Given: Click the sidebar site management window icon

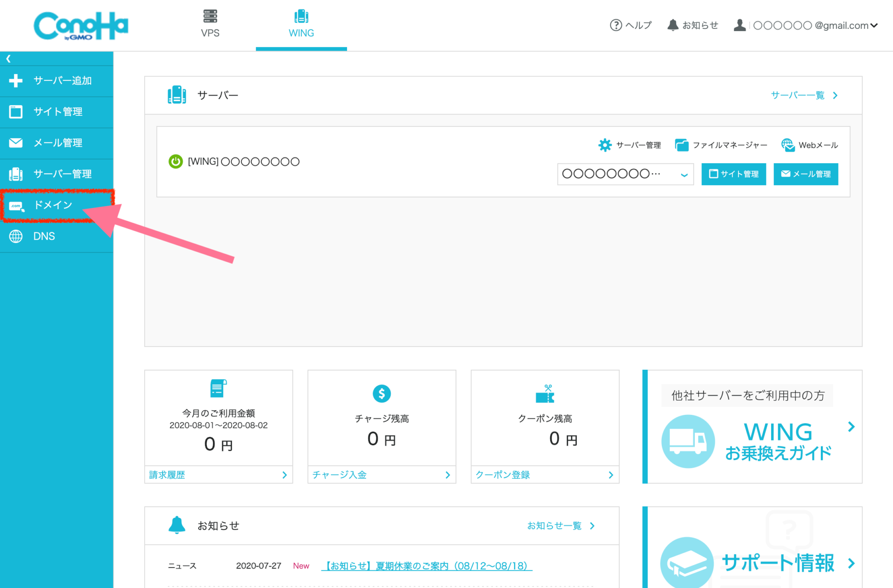Looking at the screenshot, I should point(16,112).
